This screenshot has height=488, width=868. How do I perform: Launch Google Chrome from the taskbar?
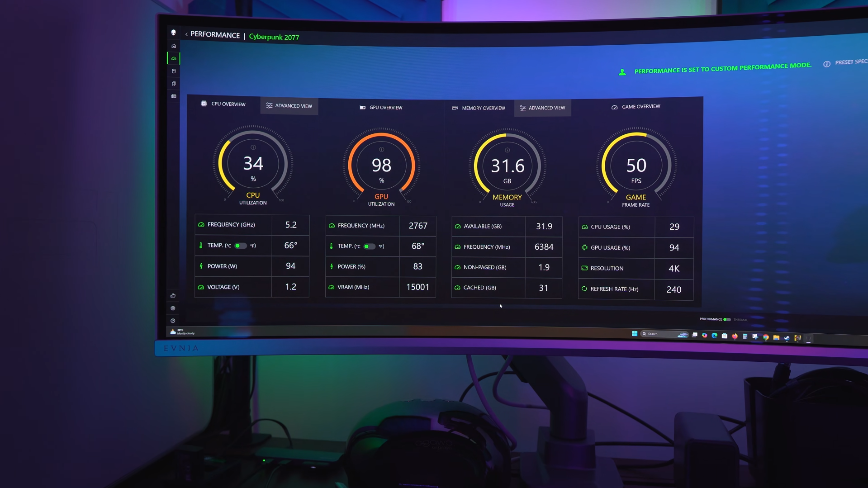click(766, 337)
